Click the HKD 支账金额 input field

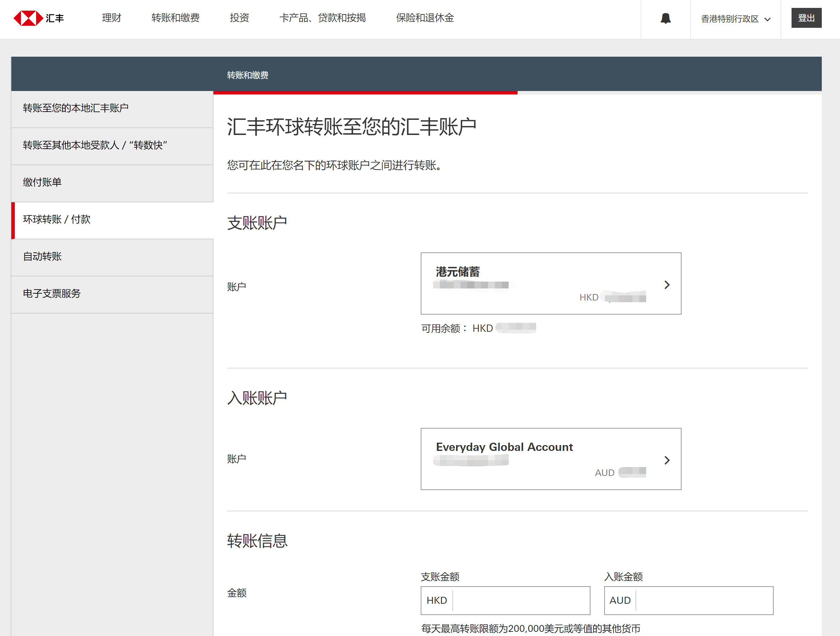[520, 601]
